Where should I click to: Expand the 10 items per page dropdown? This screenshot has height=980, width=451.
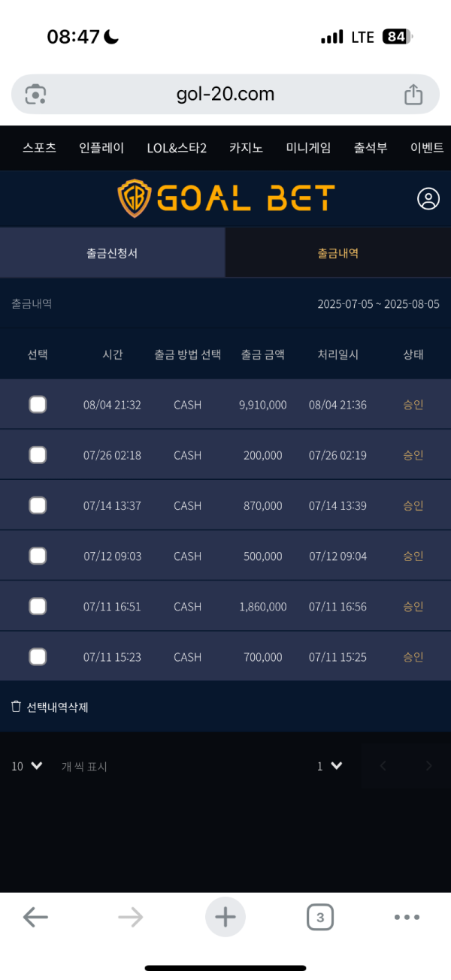(27, 766)
